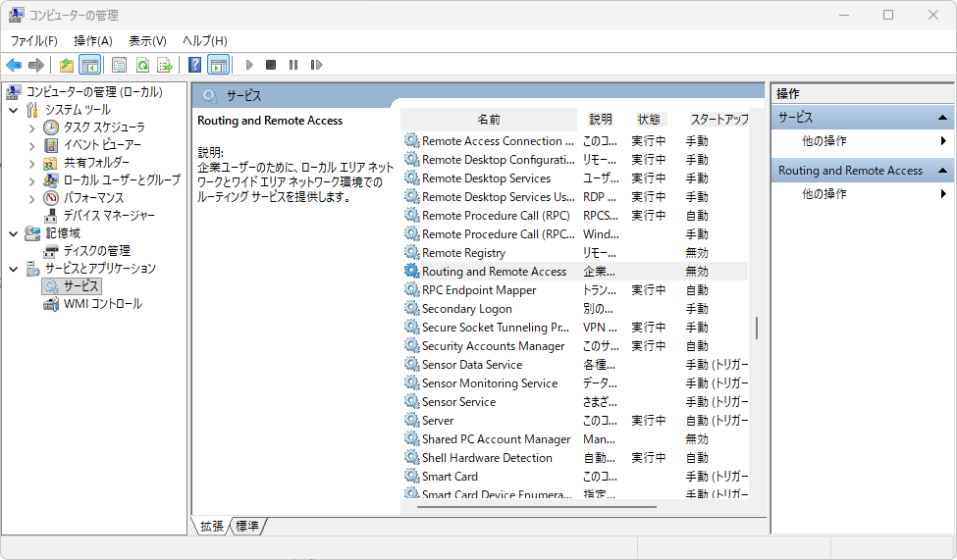Open the blue Help question mark icon
957x560 pixels.
[194, 65]
